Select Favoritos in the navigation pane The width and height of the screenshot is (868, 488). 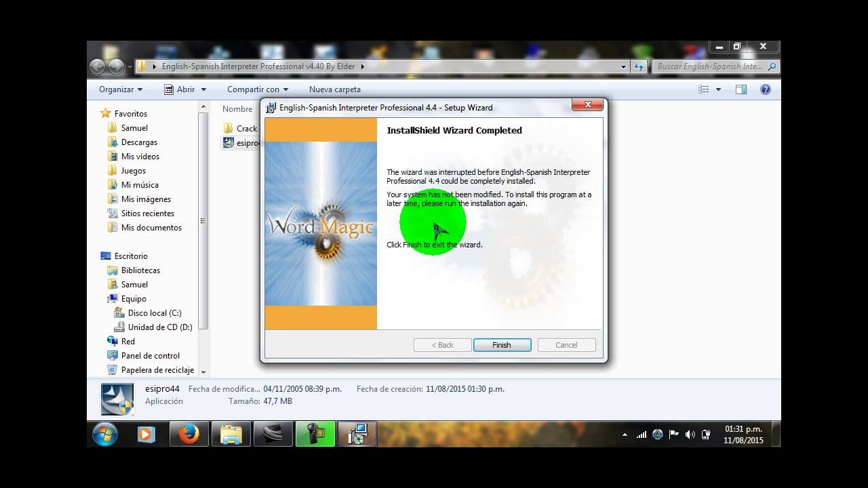click(x=130, y=114)
